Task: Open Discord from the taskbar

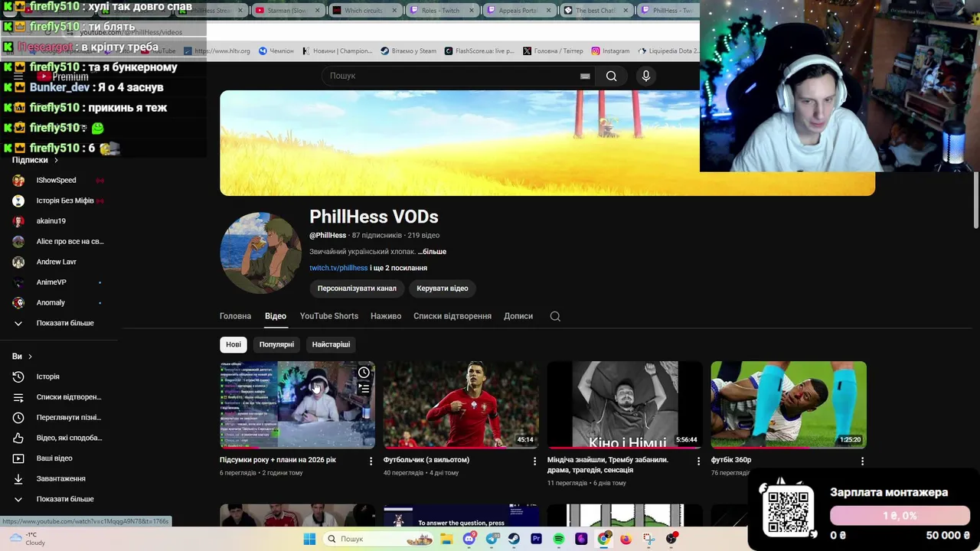Action: click(x=469, y=539)
